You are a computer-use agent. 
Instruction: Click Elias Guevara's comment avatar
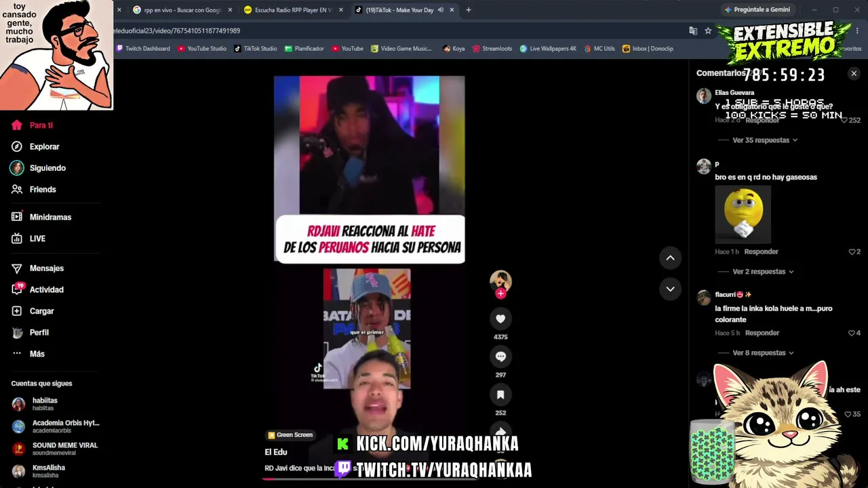pos(704,96)
